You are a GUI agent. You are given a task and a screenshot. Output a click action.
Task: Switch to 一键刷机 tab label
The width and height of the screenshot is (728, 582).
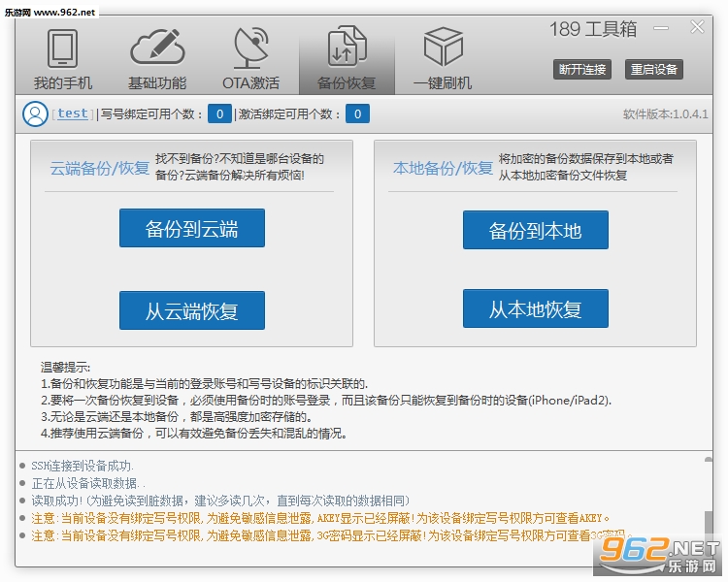coord(443,83)
